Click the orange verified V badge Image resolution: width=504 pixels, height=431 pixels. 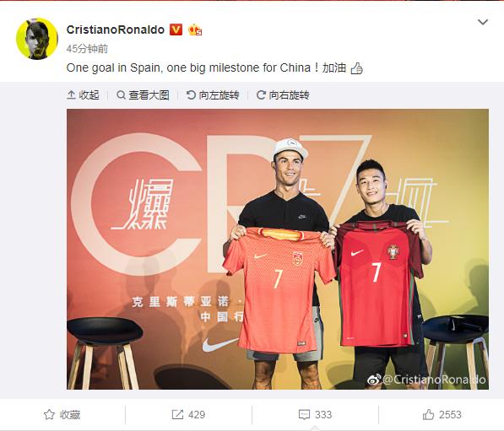176,30
